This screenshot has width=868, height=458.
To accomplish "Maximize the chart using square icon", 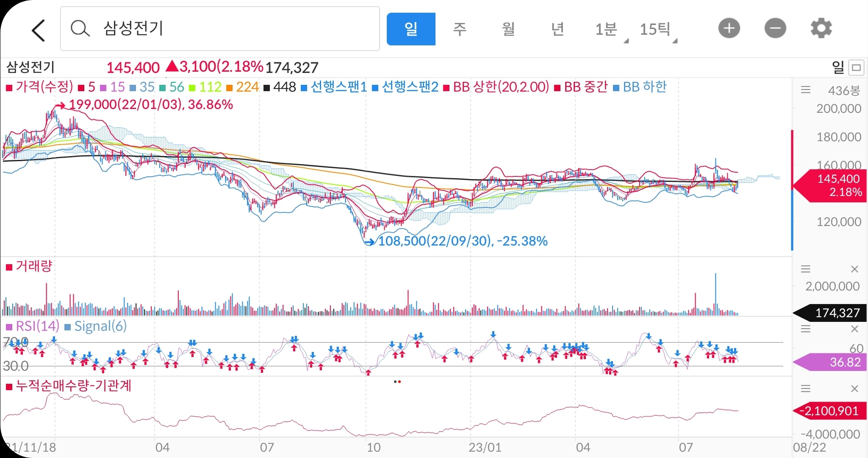I will tap(857, 67).
